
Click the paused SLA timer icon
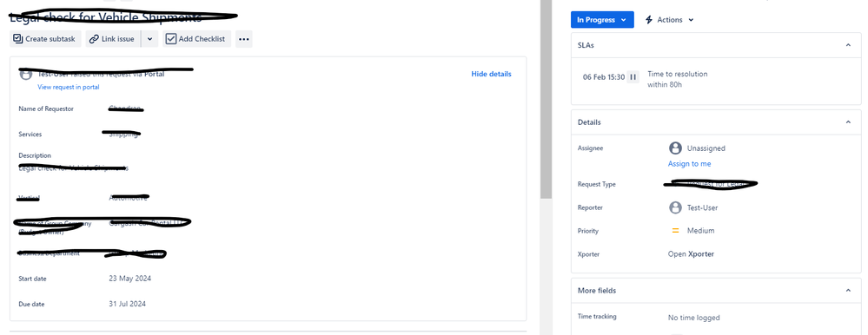633,77
